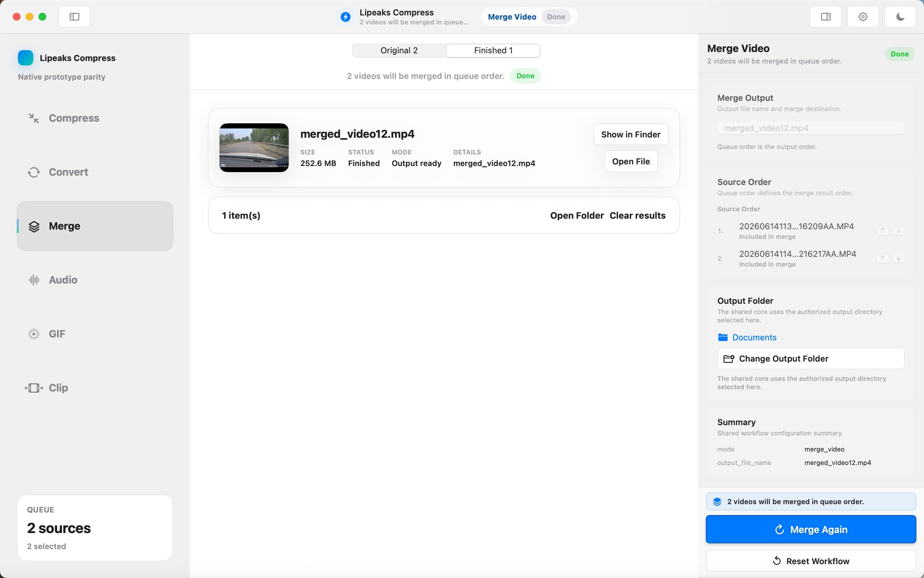Open the Clip section in sidebar

click(95, 388)
